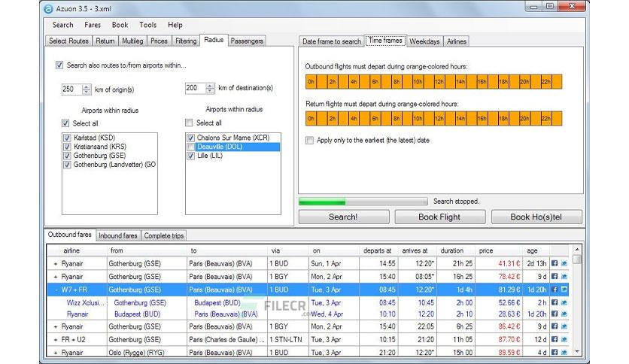629x364 pixels.
Task: Check the Deauville (DOL) airport box
Action: 190,147
